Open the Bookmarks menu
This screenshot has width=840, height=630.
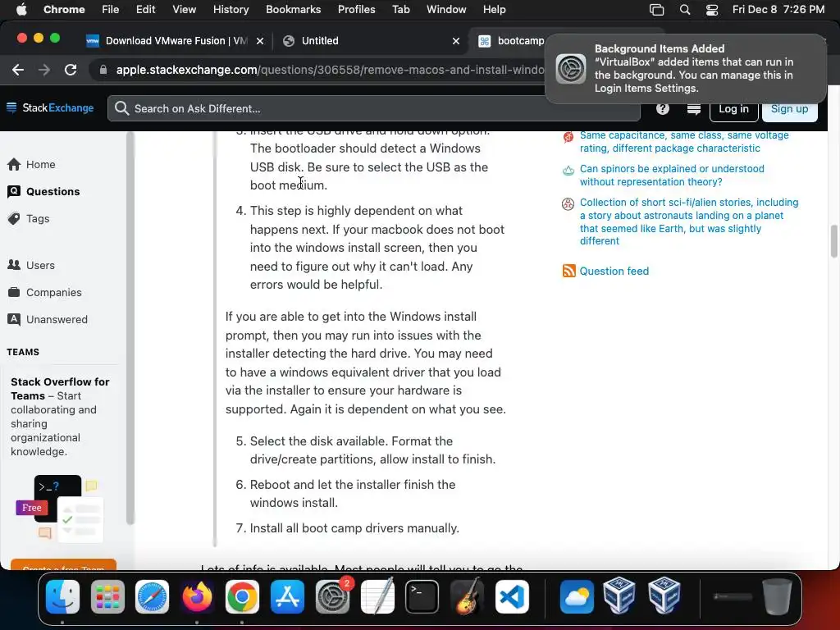click(x=293, y=9)
